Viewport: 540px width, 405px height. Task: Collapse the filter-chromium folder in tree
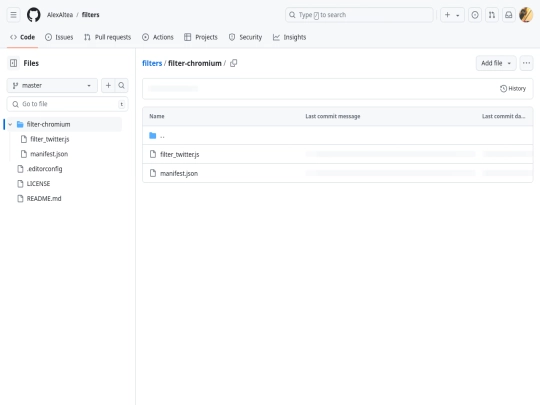click(x=10, y=124)
